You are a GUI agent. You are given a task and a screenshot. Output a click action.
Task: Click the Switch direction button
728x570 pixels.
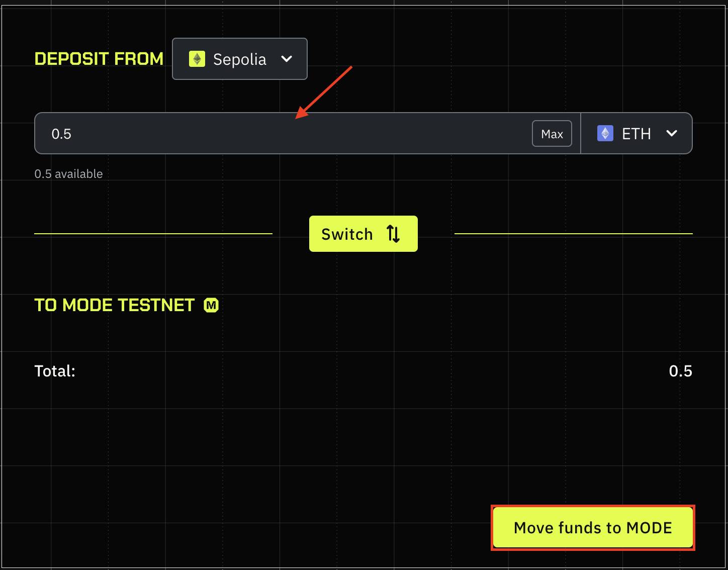point(363,234)
